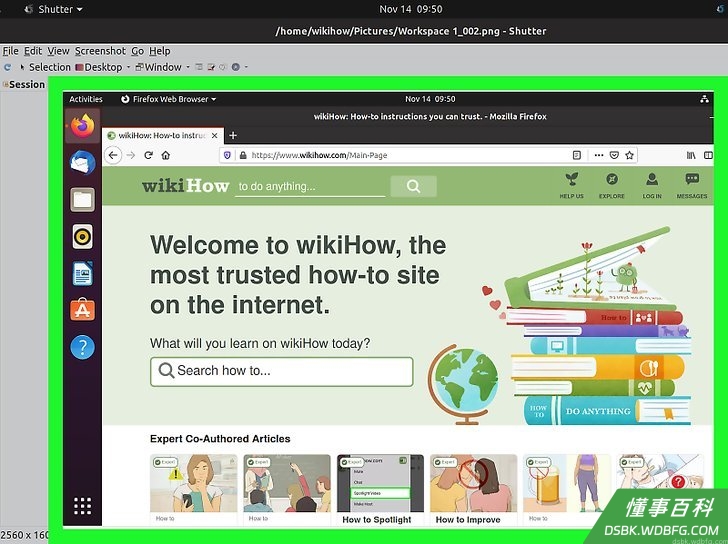
Task: Open the network status icon in captured top bar
Action: (x=704, y=99)
